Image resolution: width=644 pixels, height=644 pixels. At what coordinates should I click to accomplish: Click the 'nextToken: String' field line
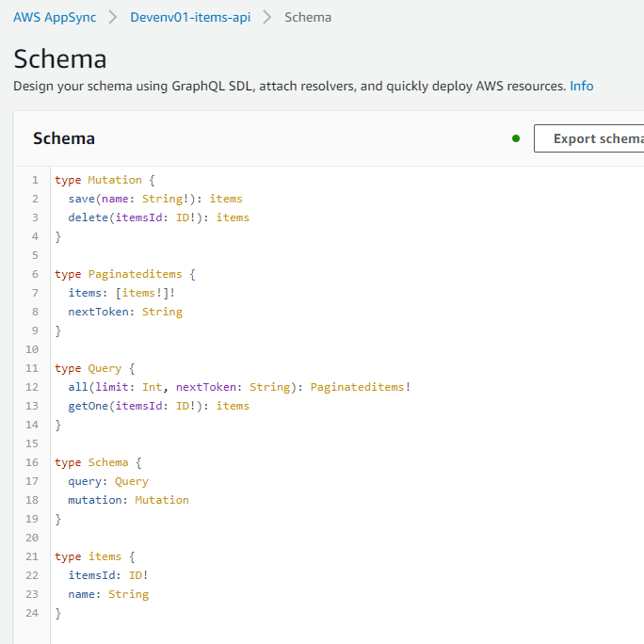click(124, 312)
